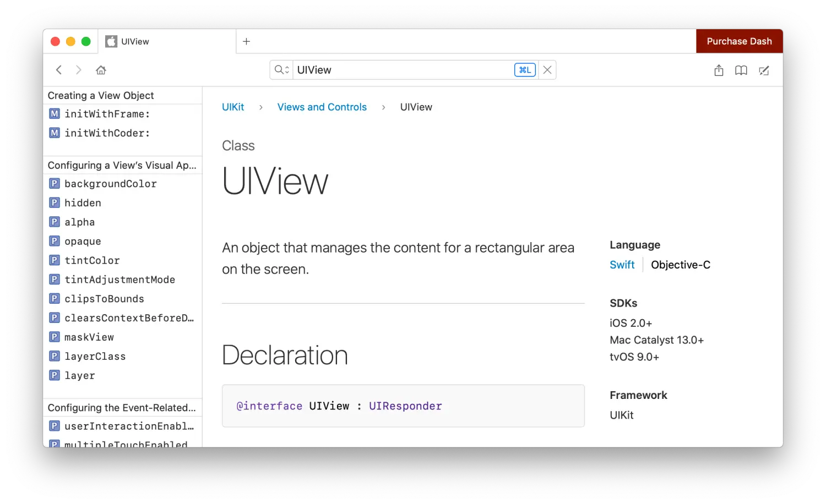
Task: Select the tintAdjustmentMode property
Action: [x=122, y=280]
